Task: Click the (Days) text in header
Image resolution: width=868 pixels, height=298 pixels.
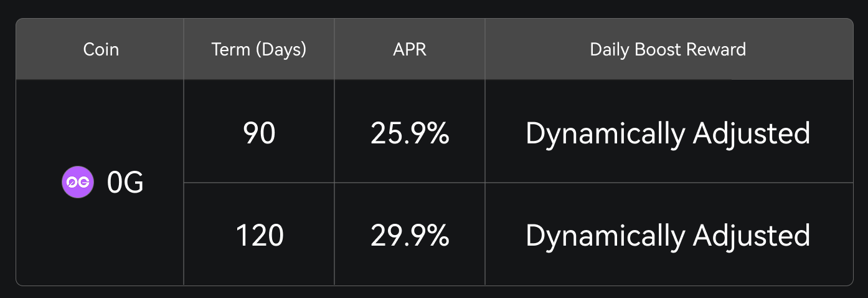Action: [x=280, y=50]
